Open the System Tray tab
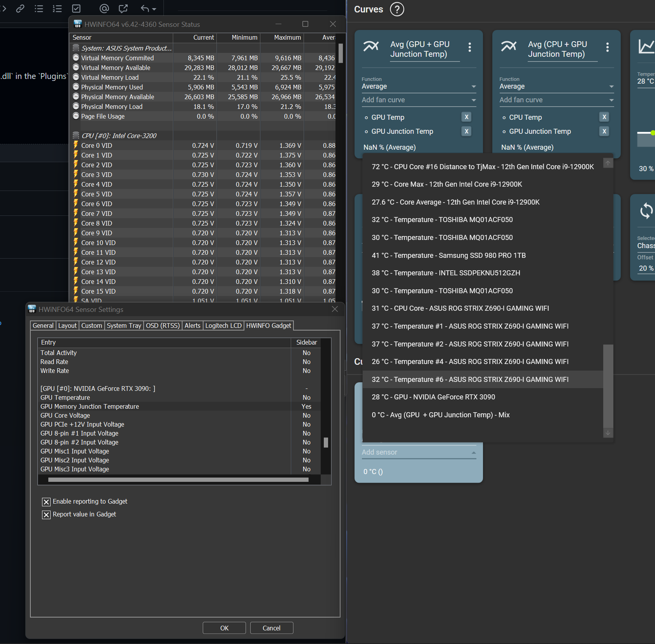 coord(124,325)
